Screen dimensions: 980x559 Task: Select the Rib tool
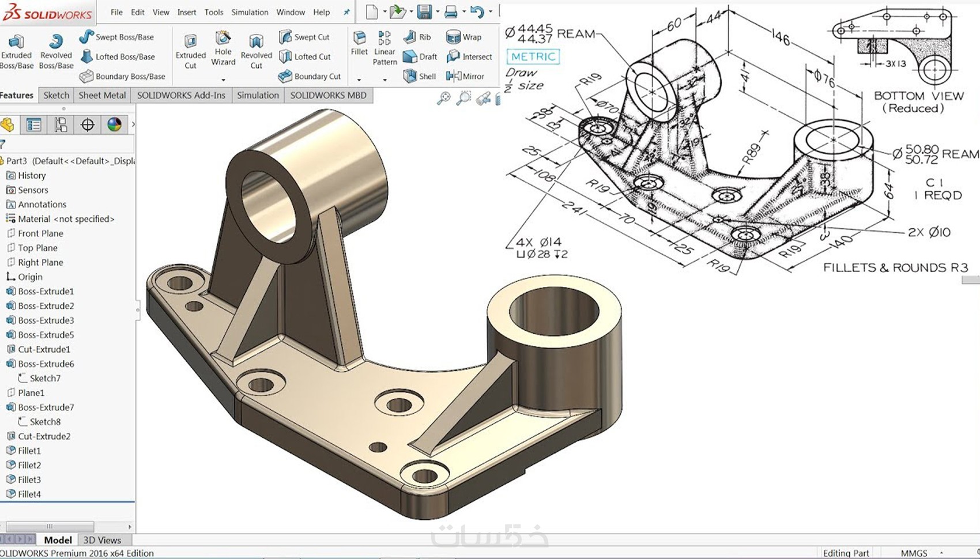click(417, 37)
